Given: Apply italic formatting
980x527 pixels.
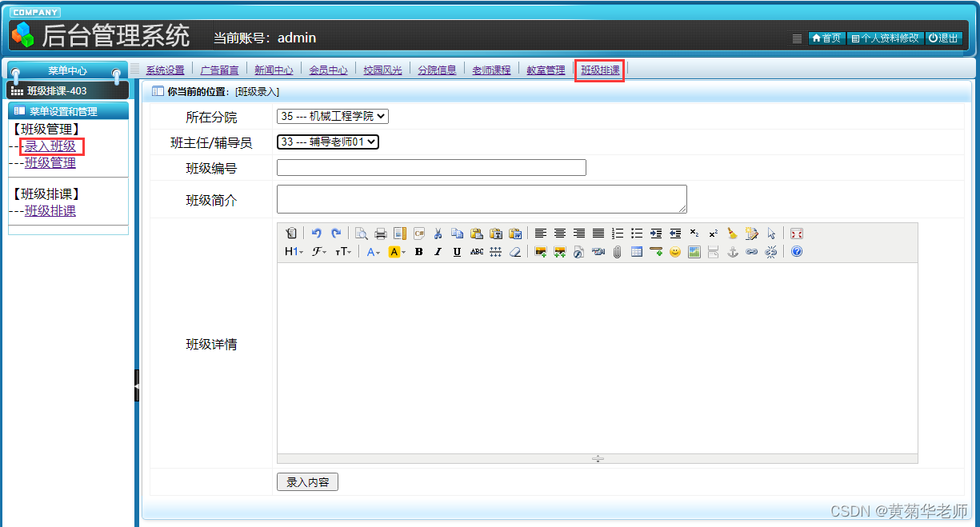Looking at the screenshot, I should [x=438, y=252].
